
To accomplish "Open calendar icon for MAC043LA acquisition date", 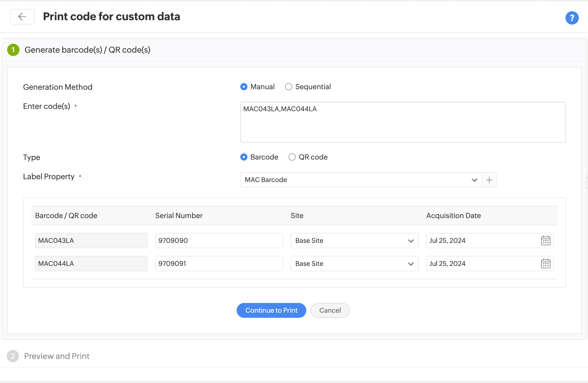I will coord(545,241).
